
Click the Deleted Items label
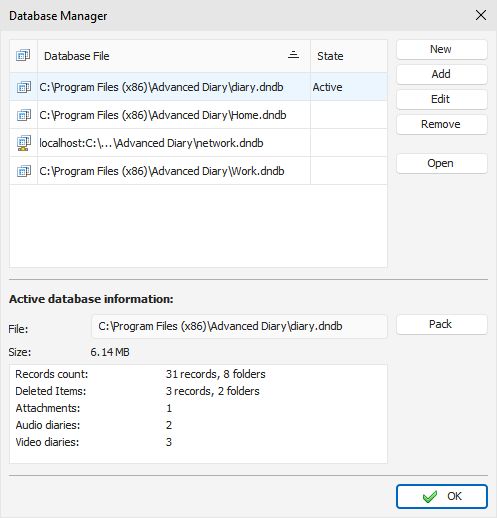[51, 391]
